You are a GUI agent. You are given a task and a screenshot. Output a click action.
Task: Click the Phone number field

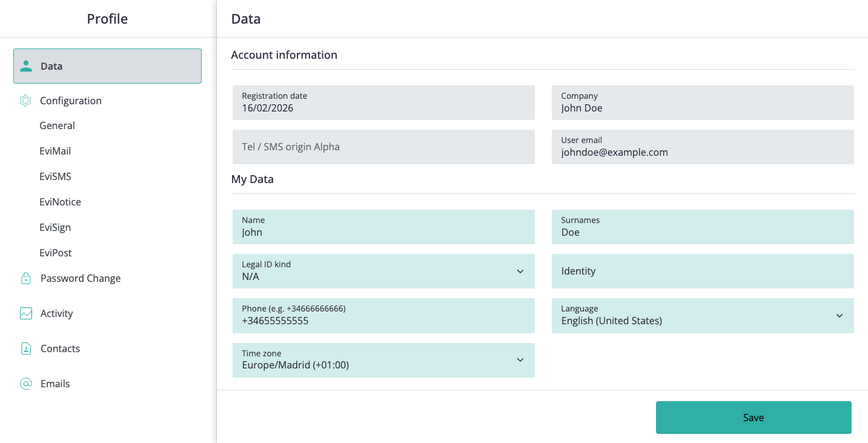[383, 315]
